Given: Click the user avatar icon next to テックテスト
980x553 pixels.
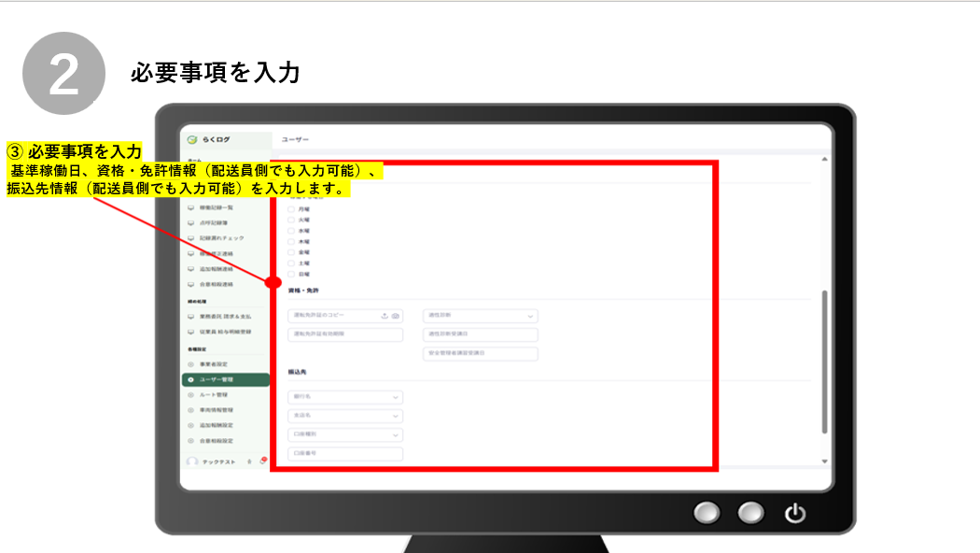Looking at the screenshot, I should (192, 461).
